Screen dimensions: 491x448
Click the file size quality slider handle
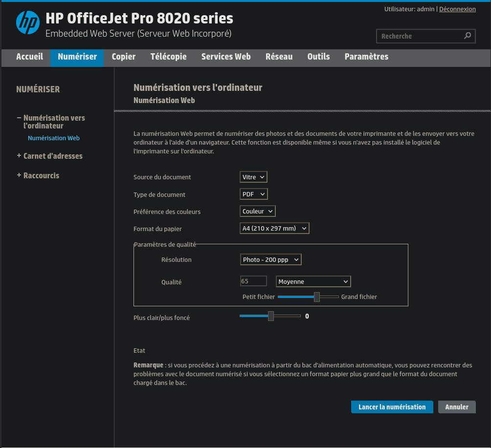tap(317, 297)
